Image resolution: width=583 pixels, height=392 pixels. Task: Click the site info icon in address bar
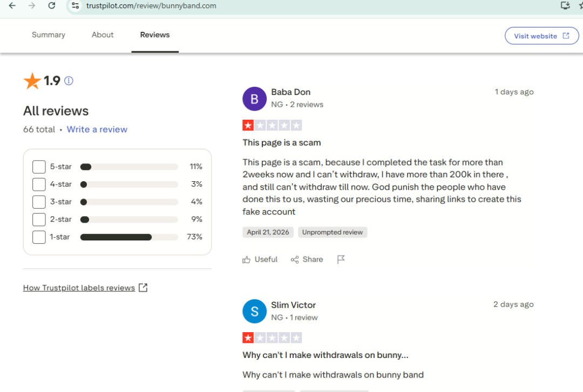76,5
